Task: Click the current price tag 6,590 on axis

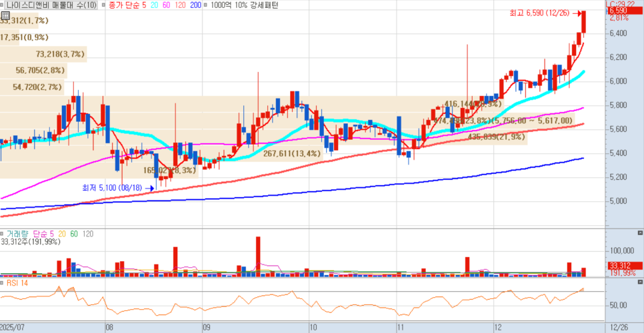Action: [x=624, y=10]
